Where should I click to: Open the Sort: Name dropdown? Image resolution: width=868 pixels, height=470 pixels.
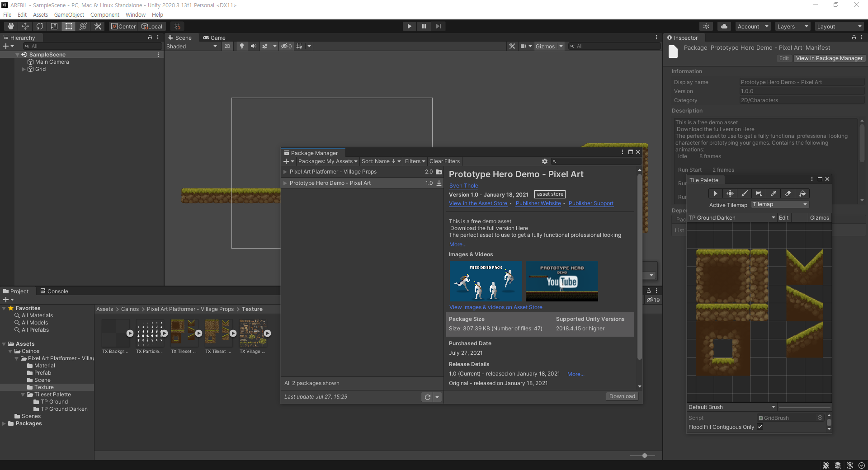click(x=381, y=161)
